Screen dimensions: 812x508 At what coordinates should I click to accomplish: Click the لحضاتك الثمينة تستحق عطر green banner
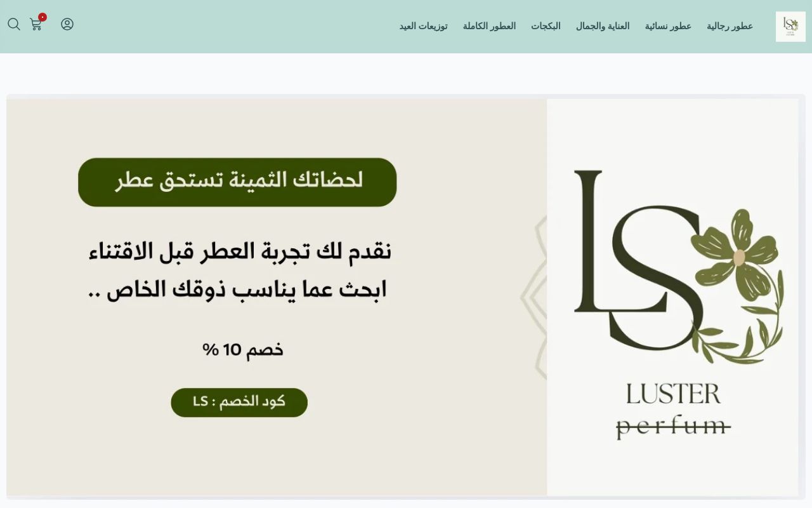click(237, 182)
